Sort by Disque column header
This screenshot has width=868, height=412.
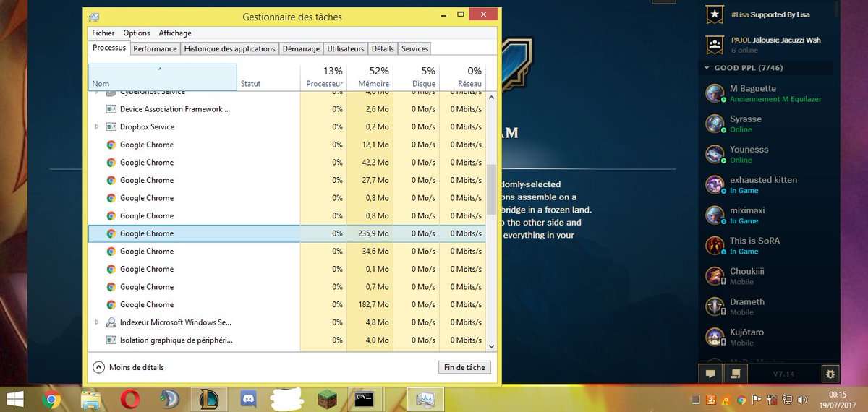416,77
